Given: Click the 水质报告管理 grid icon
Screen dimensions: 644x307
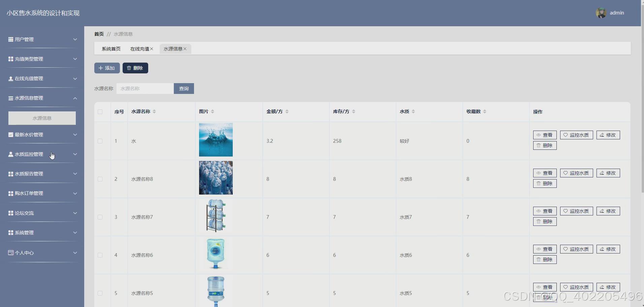Looking at the screenshot, I should pos(11,174).
